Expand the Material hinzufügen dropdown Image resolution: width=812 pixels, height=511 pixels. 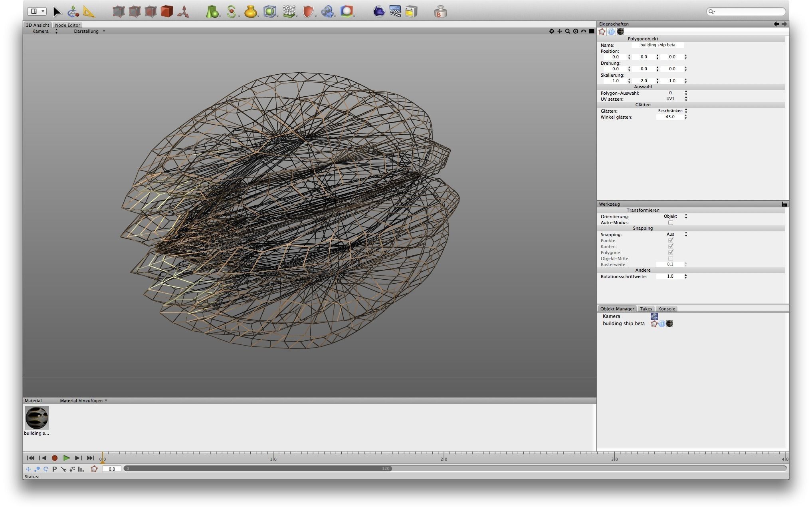pos(83,401)
